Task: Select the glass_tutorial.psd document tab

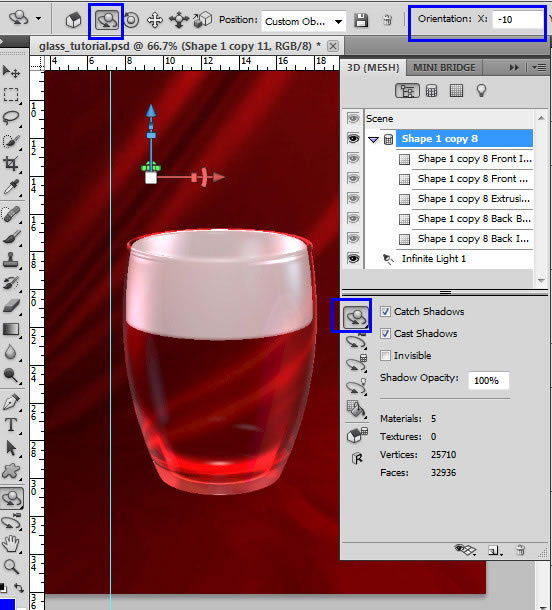Action: (x=180, y=46)
